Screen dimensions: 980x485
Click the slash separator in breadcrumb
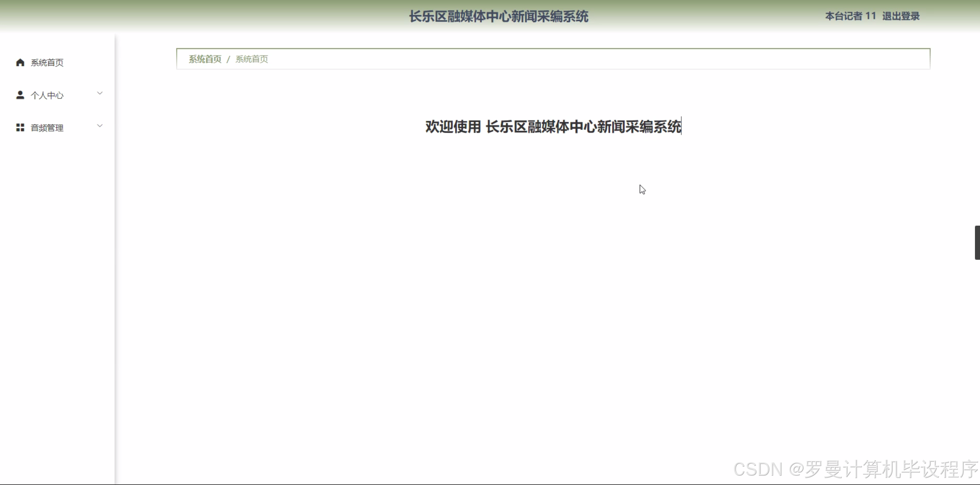click(229, 59)
